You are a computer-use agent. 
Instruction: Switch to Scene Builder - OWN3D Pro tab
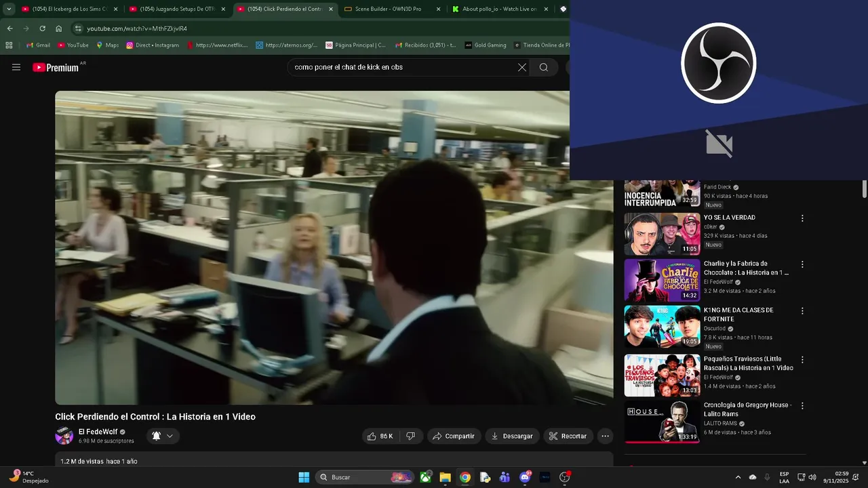(392, 9)
